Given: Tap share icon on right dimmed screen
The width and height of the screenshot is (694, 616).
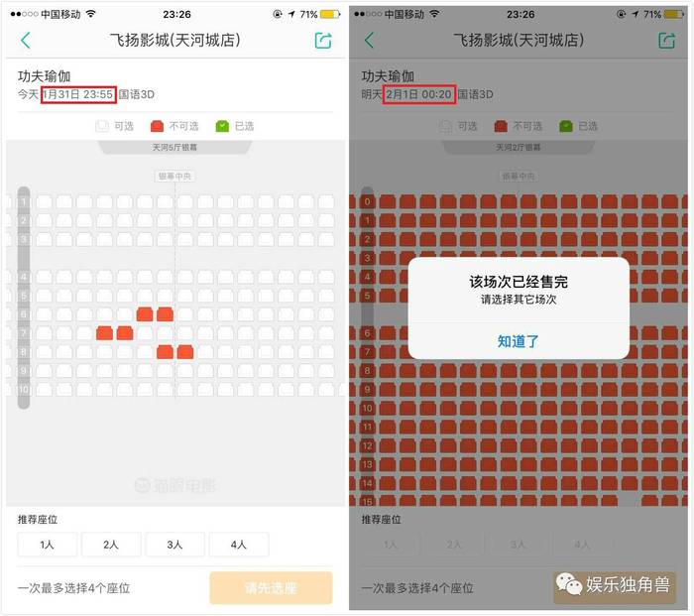Looking at the screenshot, I should [666, 41].
